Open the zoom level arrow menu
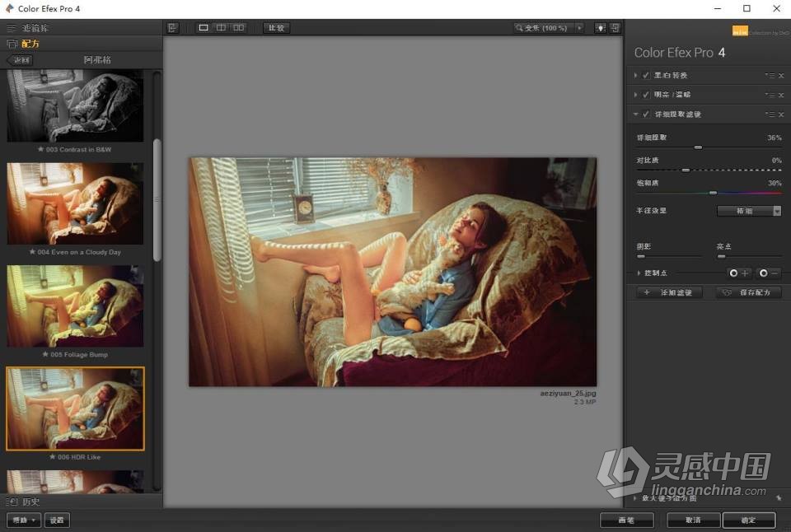Viewport: 791px width, 532px height. (579, 28)
